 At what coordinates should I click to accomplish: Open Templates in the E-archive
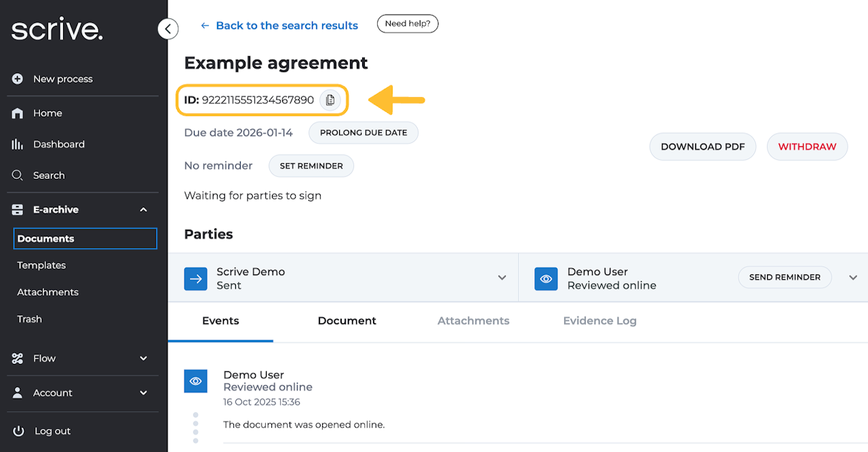[41, 266]
